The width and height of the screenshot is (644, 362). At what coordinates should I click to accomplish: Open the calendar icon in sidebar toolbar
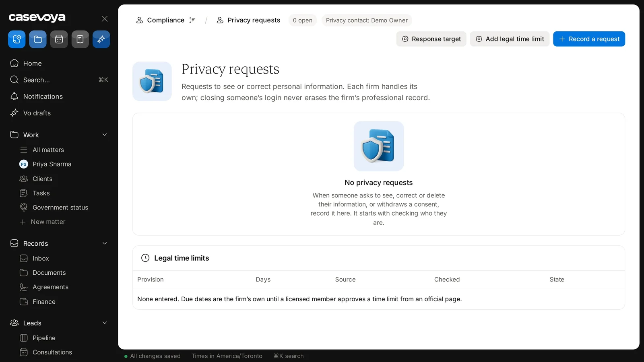[59, 39]
